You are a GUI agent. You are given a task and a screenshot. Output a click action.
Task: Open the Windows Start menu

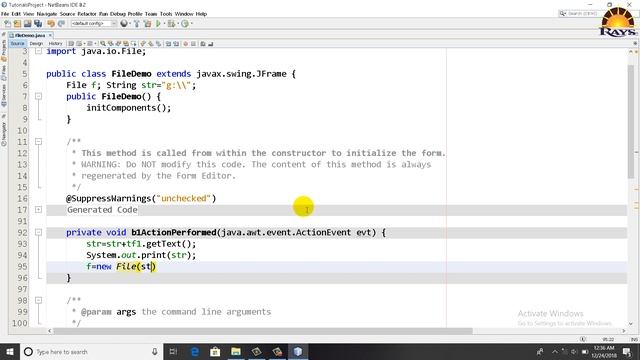coord(10,351)
